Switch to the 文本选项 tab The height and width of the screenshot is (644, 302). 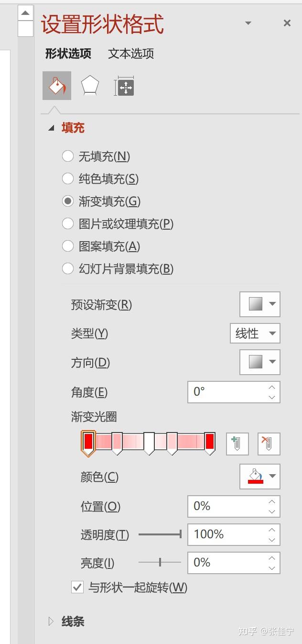click(x=131, y=54)
